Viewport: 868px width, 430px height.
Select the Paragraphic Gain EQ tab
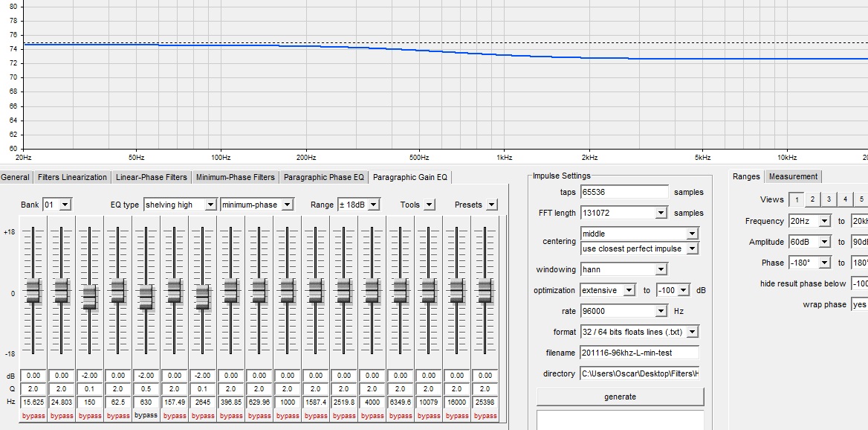(x=410, y=177)
